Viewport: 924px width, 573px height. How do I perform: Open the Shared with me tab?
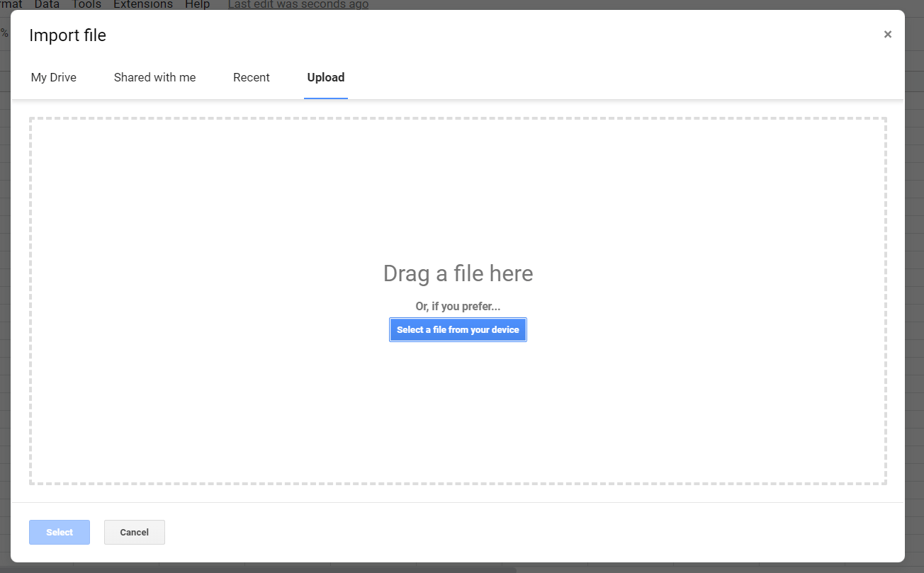154,77
